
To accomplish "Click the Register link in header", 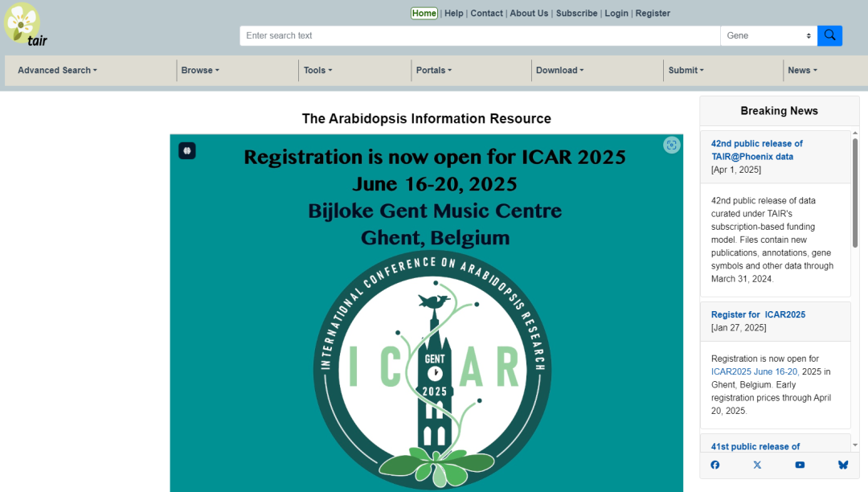I will (653, 14).
